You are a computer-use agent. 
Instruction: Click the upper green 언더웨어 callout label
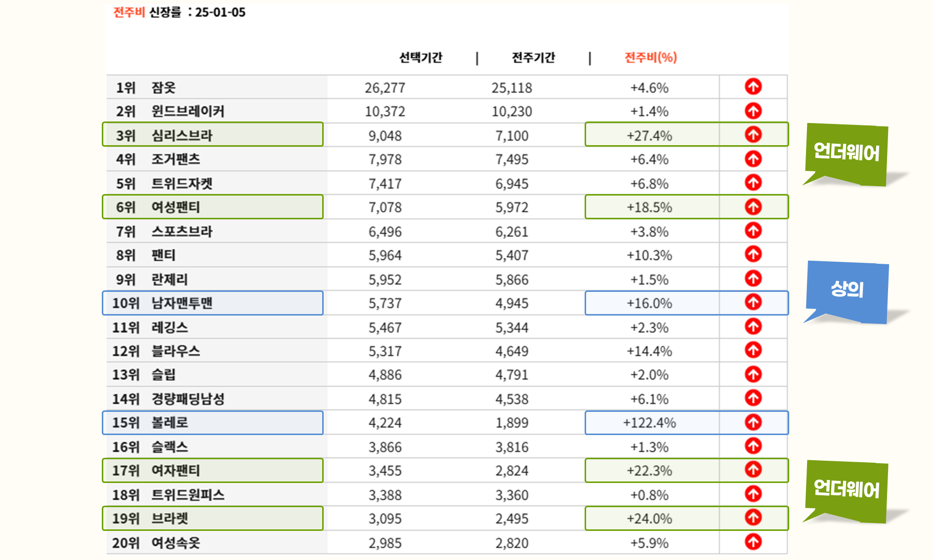tap(846, 152)
